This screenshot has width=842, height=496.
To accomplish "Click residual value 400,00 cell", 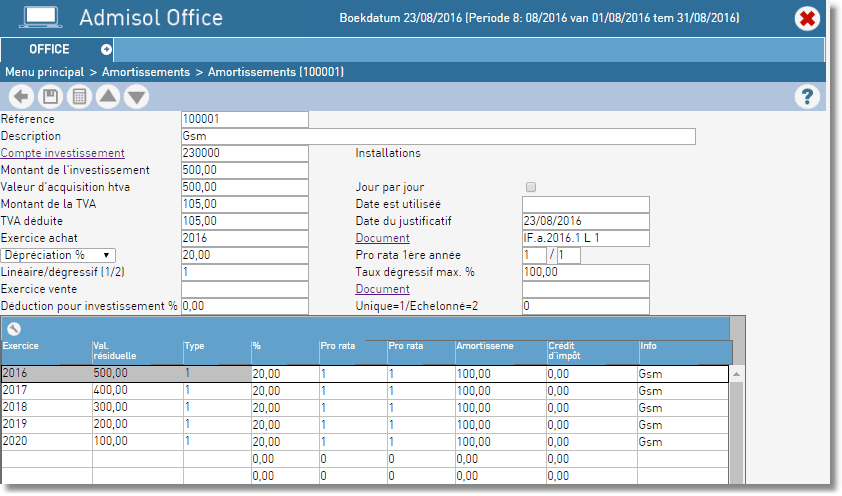I will click(137, 390).
